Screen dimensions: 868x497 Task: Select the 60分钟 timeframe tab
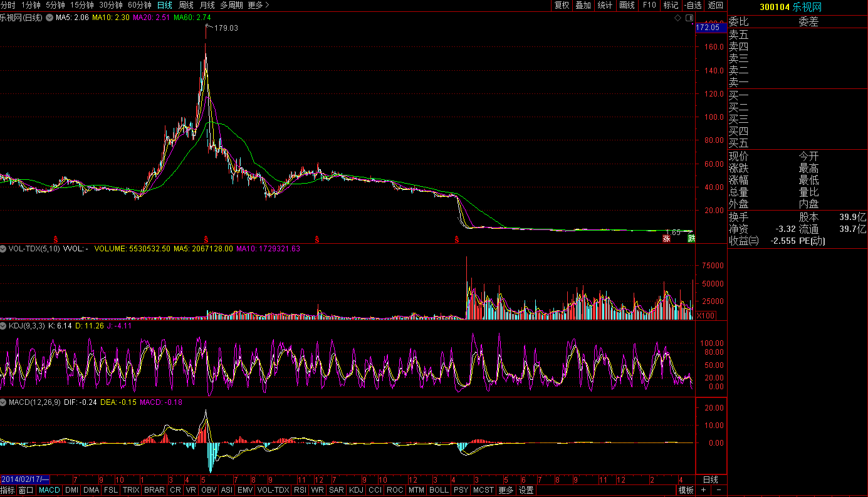click(x=139, y=5)
